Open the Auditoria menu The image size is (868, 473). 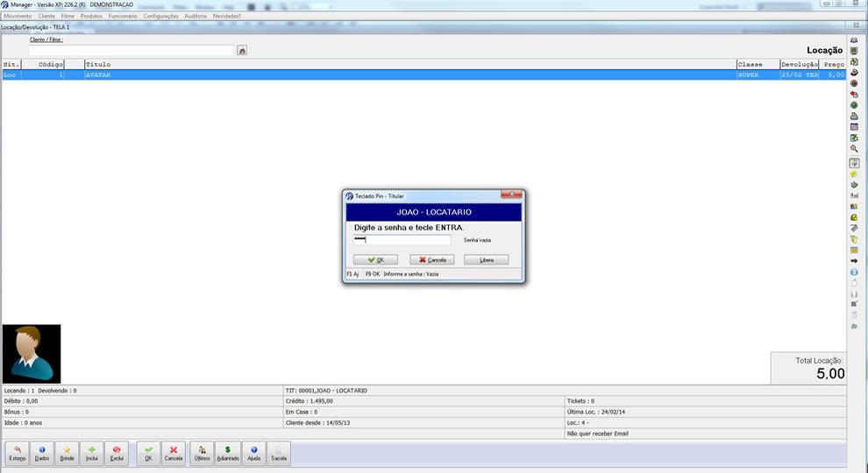196,16
